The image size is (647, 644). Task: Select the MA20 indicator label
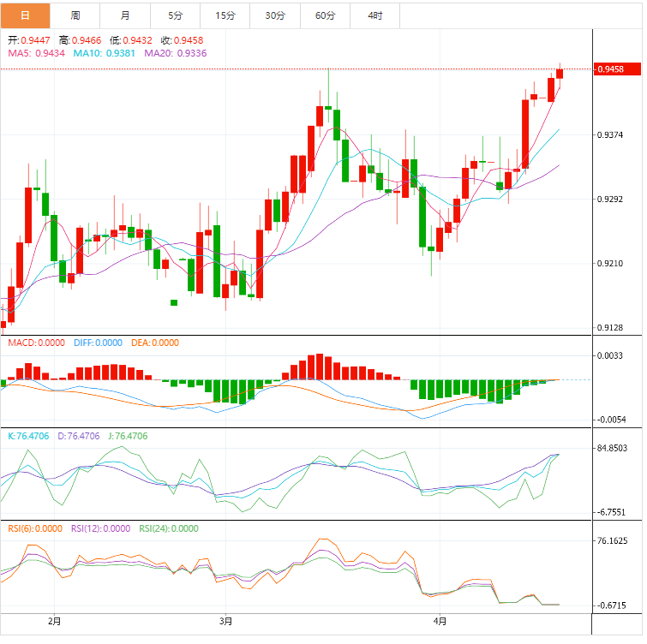(175, 53)
